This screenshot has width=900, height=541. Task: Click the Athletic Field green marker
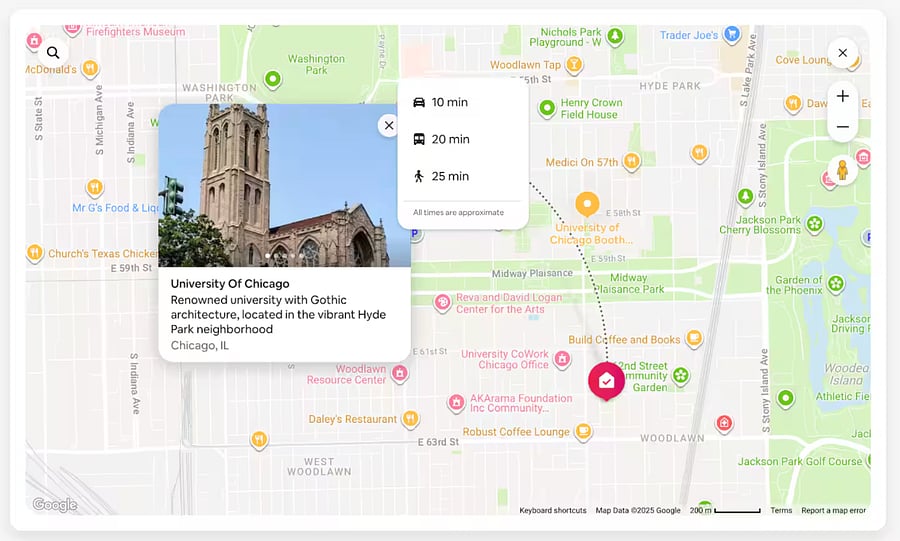tap(786, 398)
